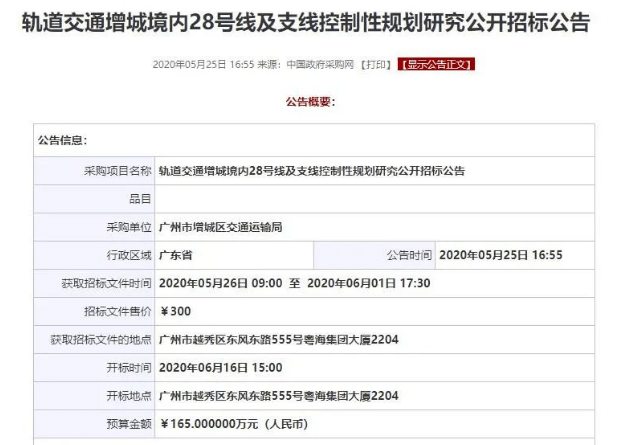
Task: Click the value 2020年06月16日 15:00
Action: [221, 368]
